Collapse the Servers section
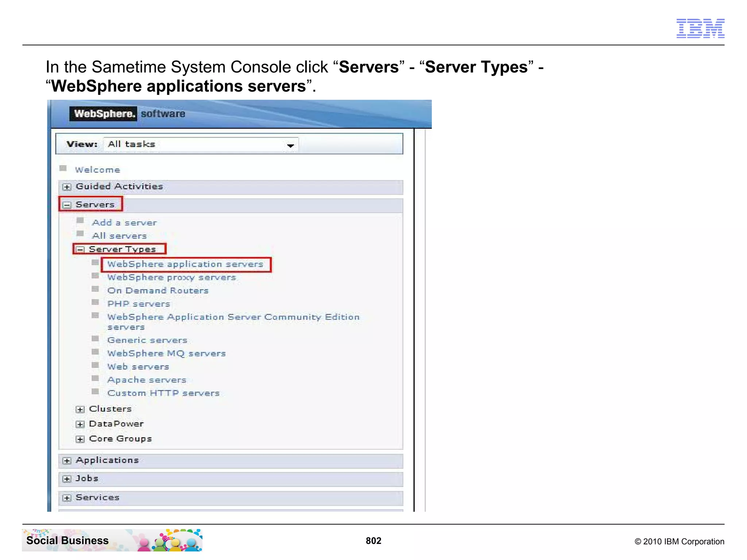This screenshot has width=747, height=560. tap(67, 205)
